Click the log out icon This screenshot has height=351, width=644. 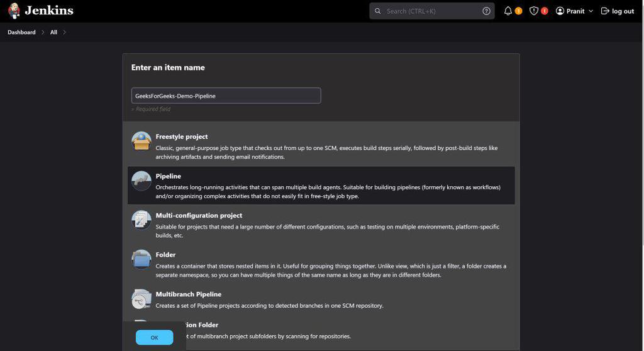[x=605, y=11]
